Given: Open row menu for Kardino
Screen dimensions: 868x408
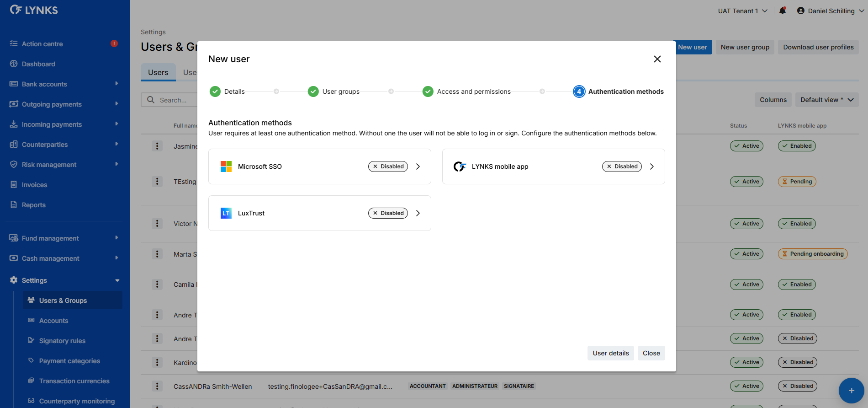Looking at the screenshot, I should coord(157,362).
